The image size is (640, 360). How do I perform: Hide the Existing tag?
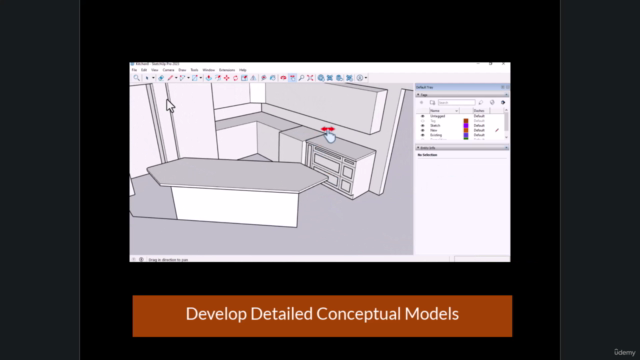(422, 135)
